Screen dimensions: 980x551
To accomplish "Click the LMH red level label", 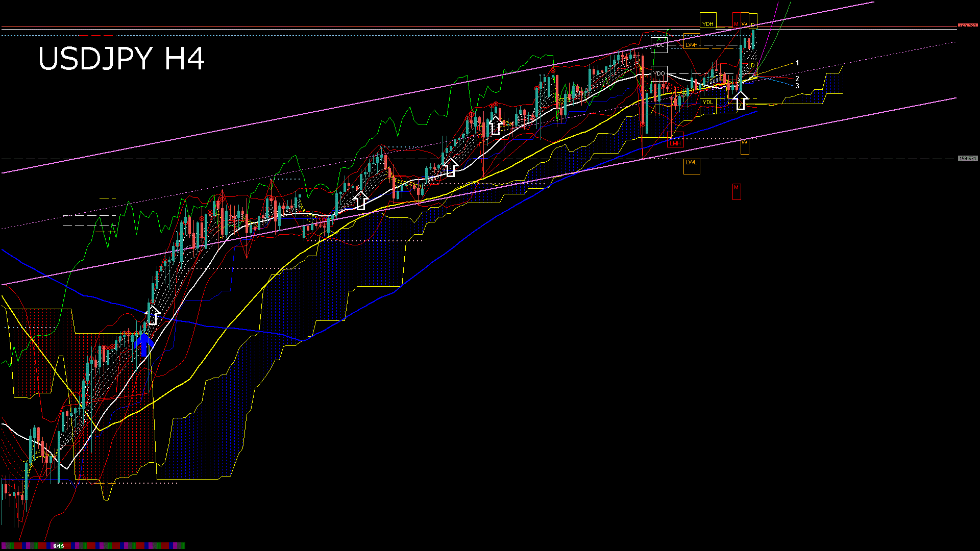I will (x=675, y=140).
